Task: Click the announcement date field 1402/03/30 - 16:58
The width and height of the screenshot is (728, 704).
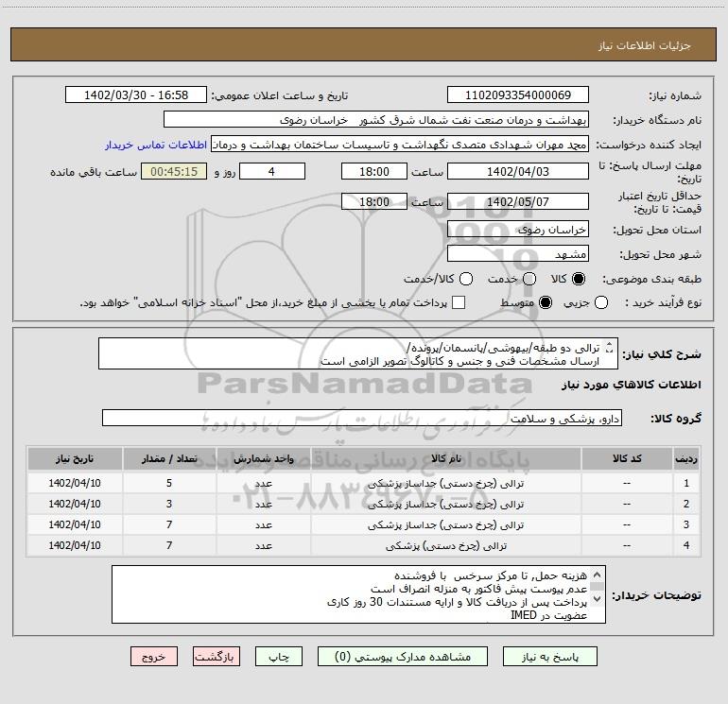Action: coord(136,94)
